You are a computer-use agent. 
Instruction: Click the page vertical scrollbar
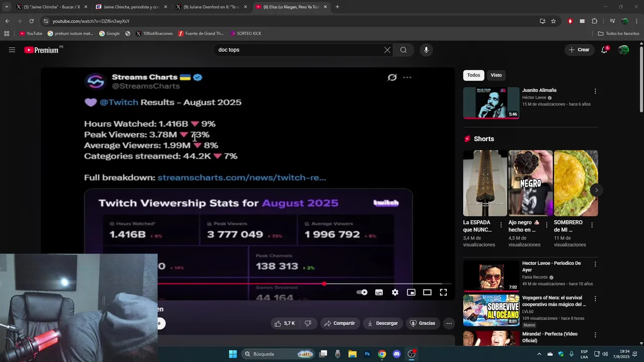pos(641,78)
